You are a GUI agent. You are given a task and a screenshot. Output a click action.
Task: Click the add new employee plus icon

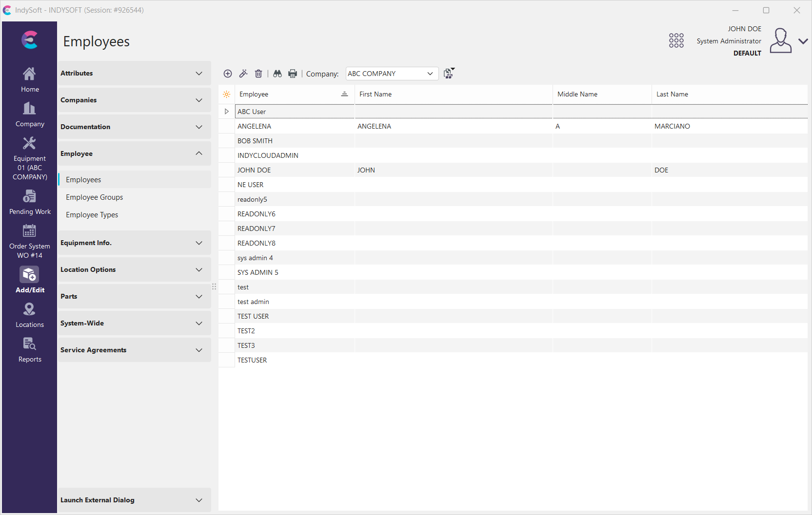tap(228, 74)
